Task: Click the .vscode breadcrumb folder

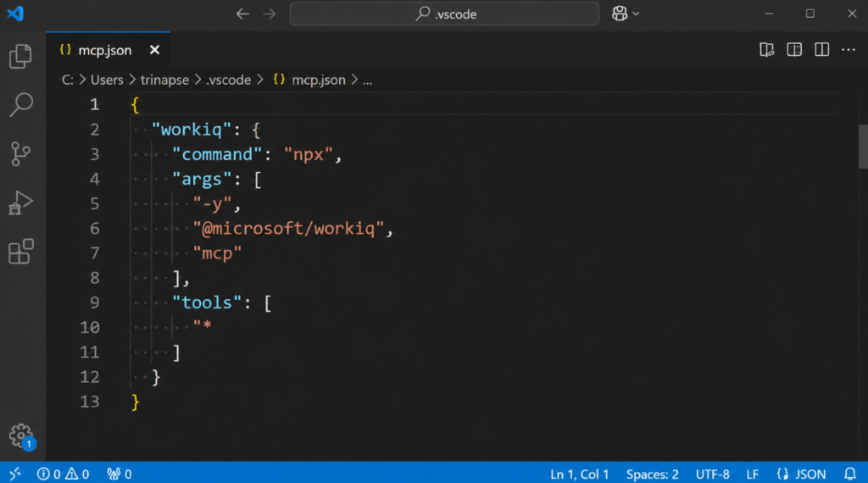Action: (229, 80)
